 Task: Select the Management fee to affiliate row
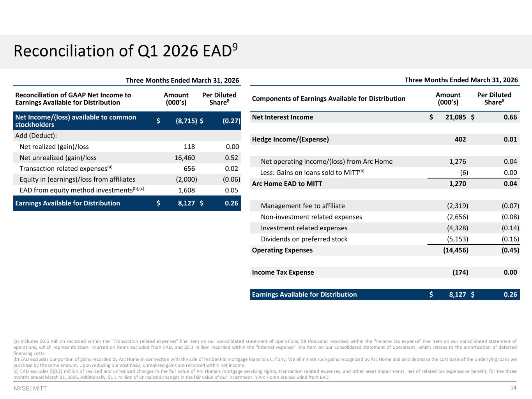[x=385, y=206]
